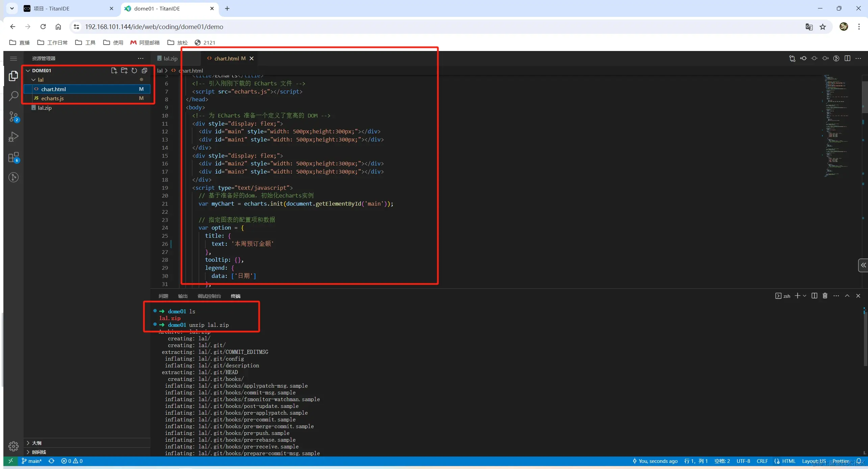Refresh the explorer file tree
The height and width of the screenshot is (469, 868).
134,71
